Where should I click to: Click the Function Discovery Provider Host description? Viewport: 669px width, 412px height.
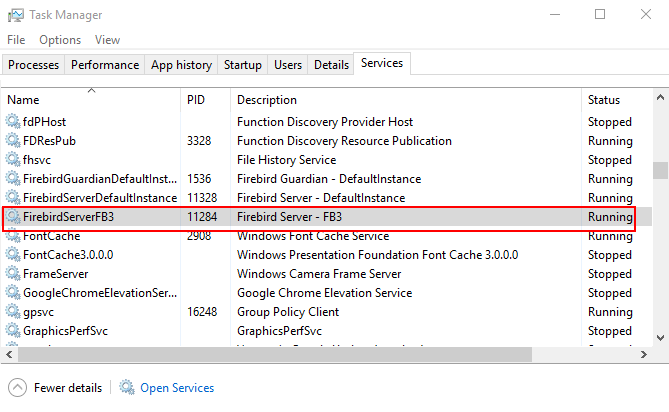click(325, 122)
